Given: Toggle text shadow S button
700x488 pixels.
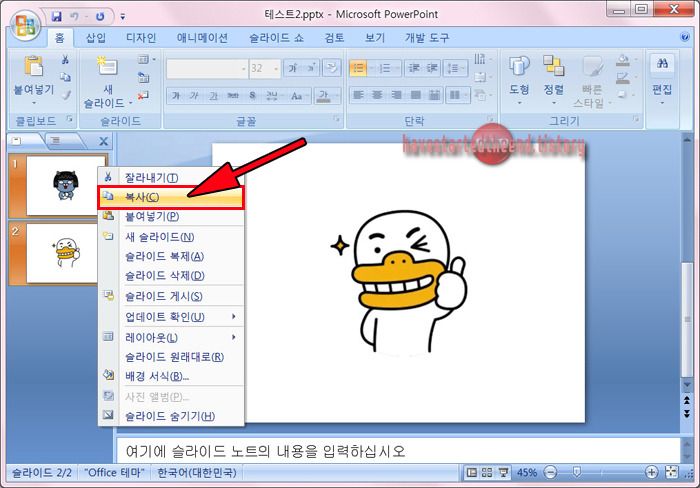Looking at the screenshot, I should pos(252,96).
